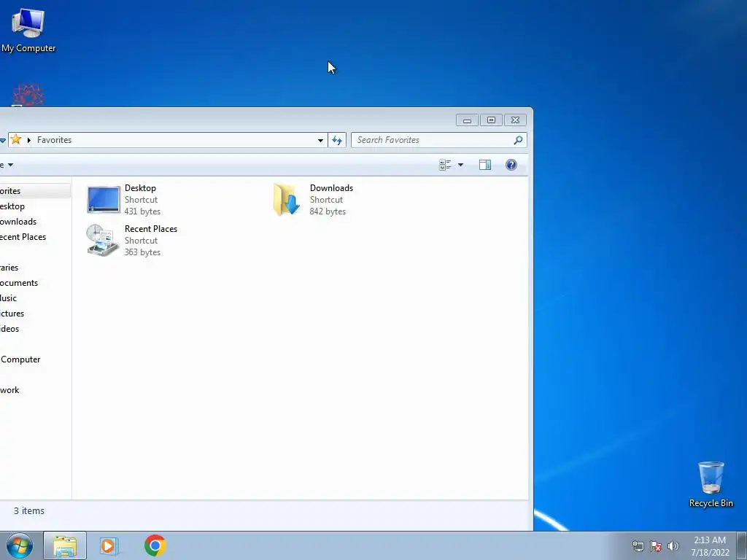The height and width of the screenshot is (560, 747).
Task: Launch Windows Media Player from taskbar
Action: (x=109, y=545)
